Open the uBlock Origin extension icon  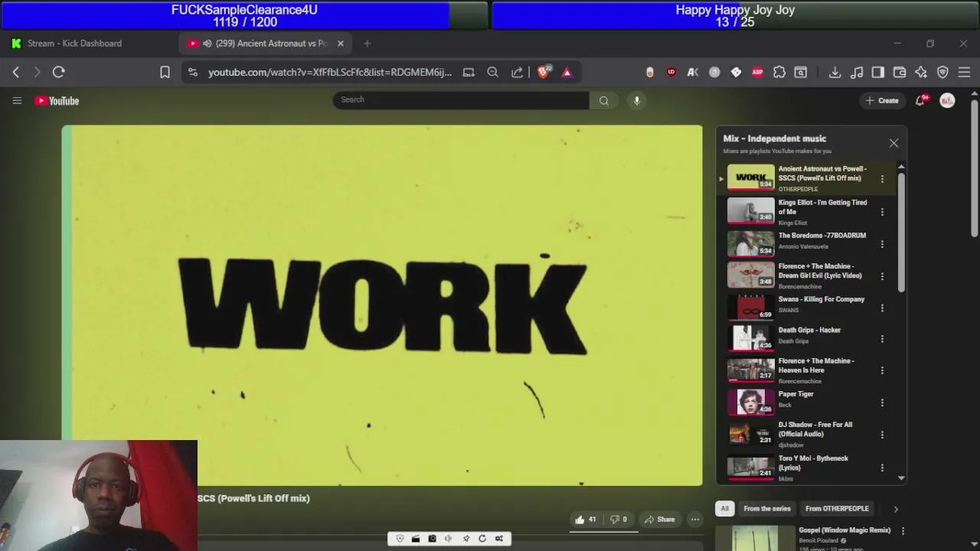[671, 72]
